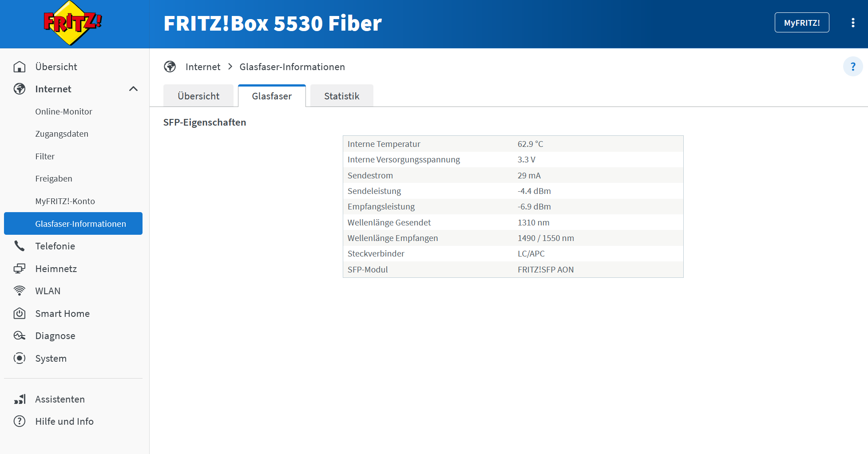868x454 pixels.
Task: Open Freigaben in the sidebar
Action: click(x=54, y=178)
